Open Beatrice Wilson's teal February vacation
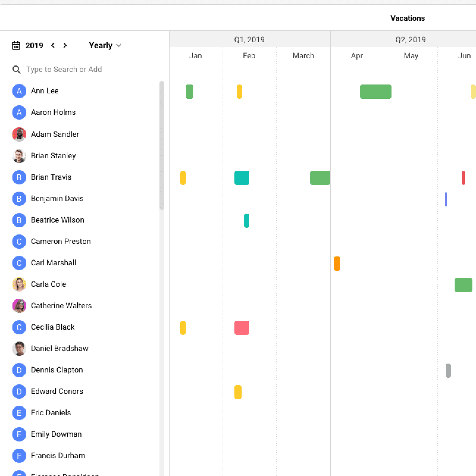 tap(247, 221)
